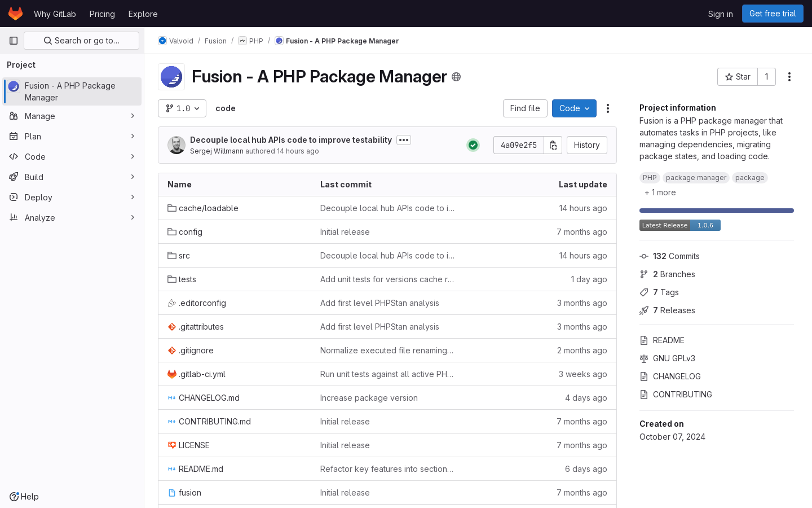The width and height of the screenshot is (812, 508).
Task: Click the star count 1
Action: pos(766,77)
